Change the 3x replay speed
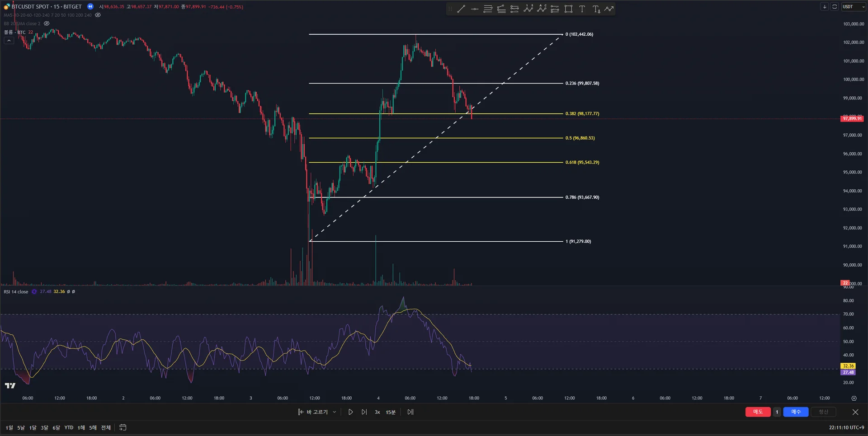Viewport: 868px width, 436px height. point(377,412)
